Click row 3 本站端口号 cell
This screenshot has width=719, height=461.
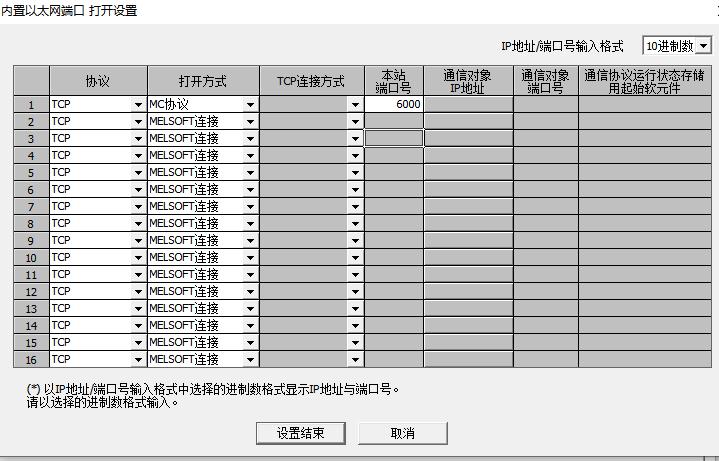[394, 138]
